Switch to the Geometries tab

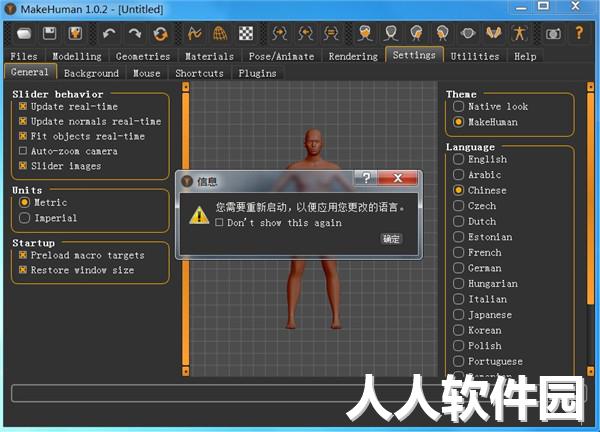[x=143, y=56]
